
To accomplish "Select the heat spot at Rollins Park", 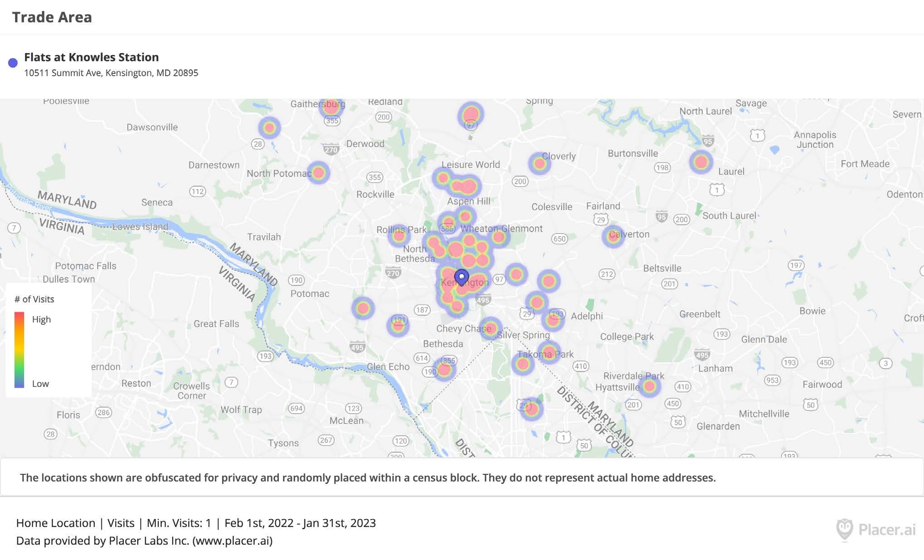I will (399, 235).
